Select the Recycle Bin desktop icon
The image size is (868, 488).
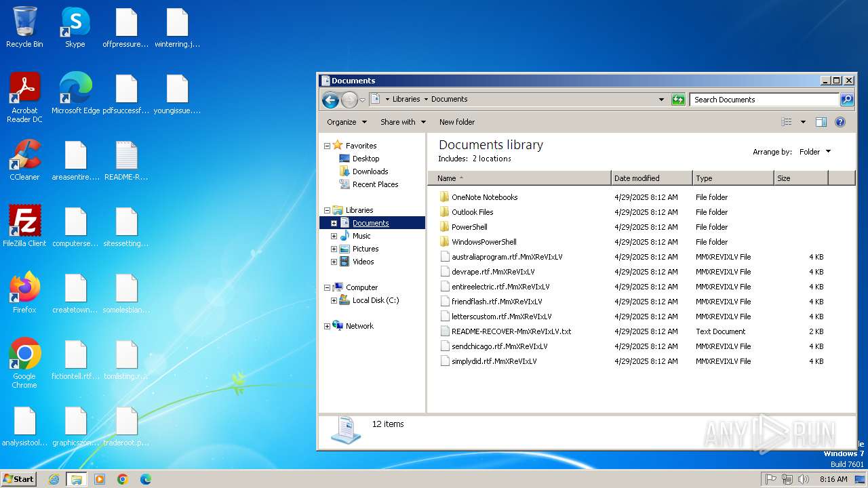point(24,27)
